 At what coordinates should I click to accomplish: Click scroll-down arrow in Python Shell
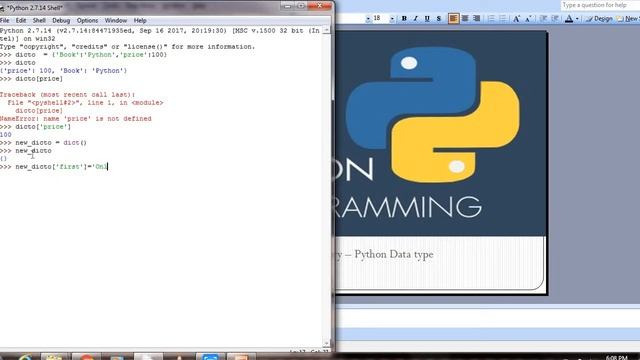point(326,344)
